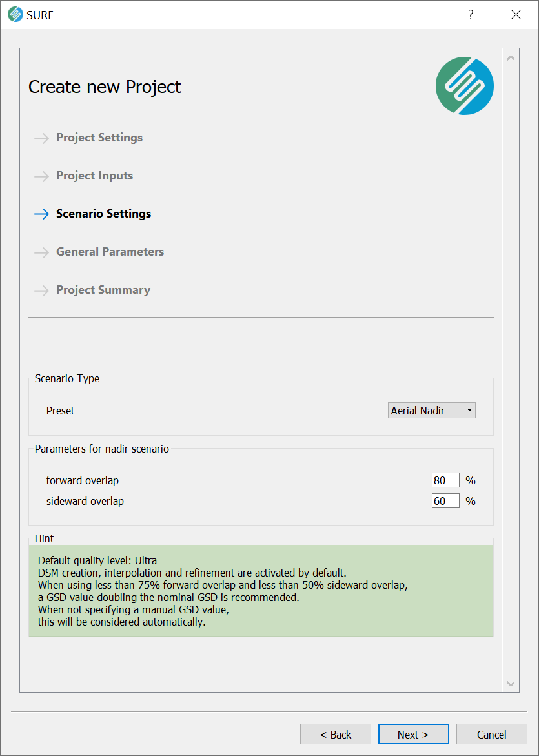Click the large SURE logo emblem

point(464,86)
